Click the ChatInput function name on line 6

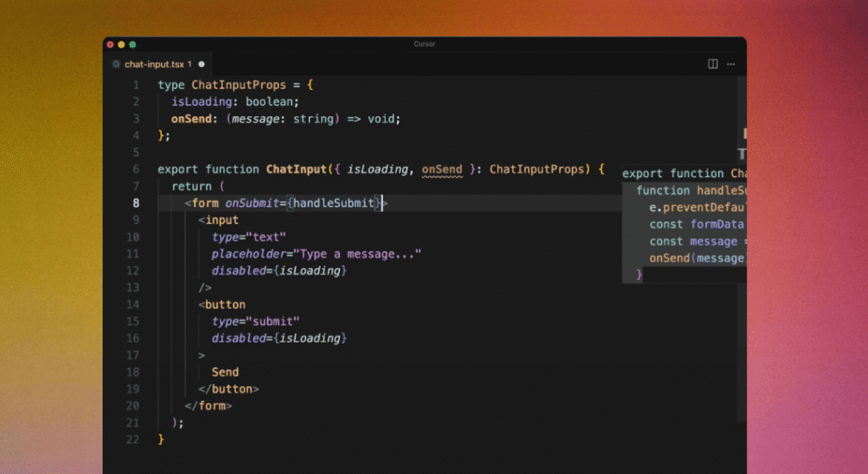(296, 170)
